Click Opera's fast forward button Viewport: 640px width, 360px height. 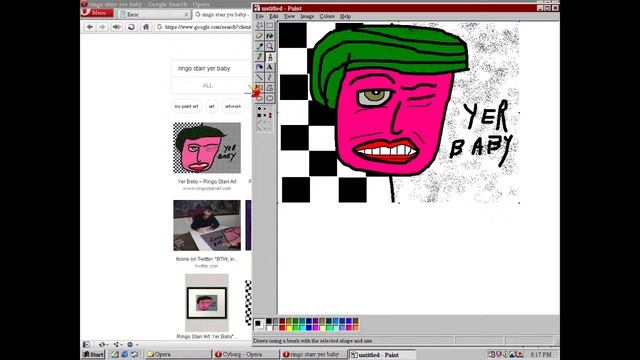(116, 27)
